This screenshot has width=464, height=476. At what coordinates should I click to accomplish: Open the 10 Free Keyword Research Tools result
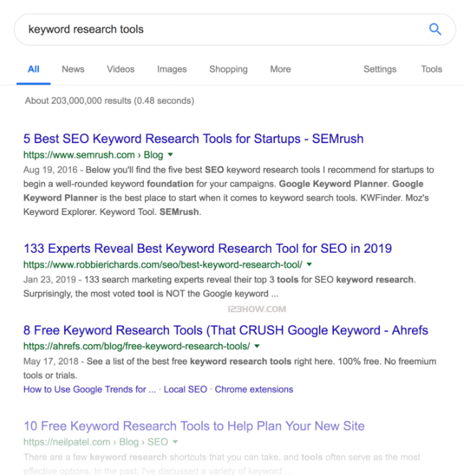click(x=194, y=426)
